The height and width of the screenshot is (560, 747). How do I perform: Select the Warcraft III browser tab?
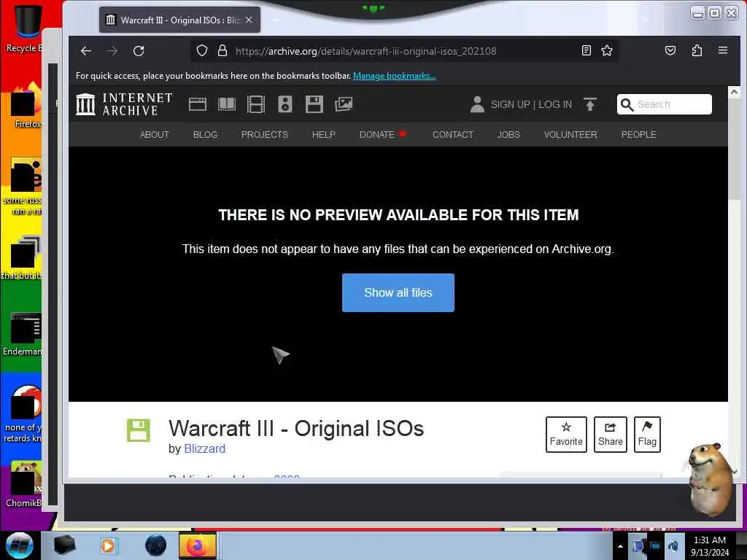pyautogui.click(x=179, y=20)
